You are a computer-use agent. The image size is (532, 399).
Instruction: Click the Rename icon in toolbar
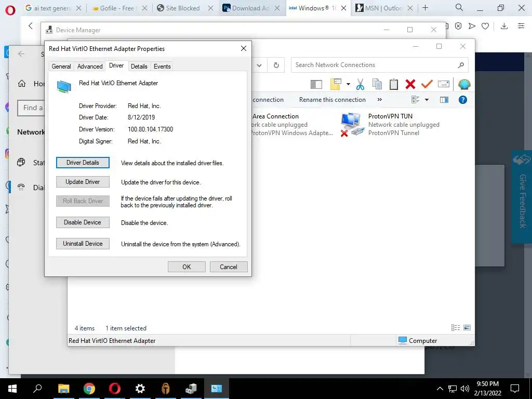(444, 84)
